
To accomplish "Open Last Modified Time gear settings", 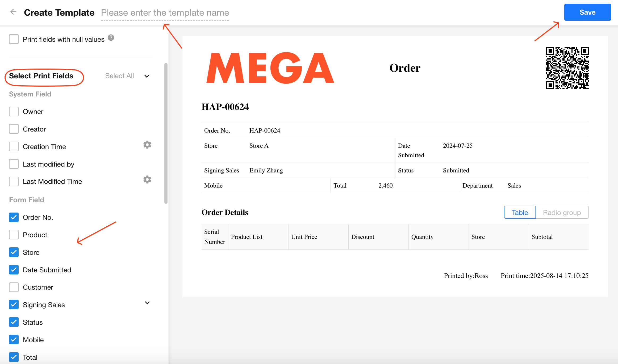I will (x=147, y=180).
